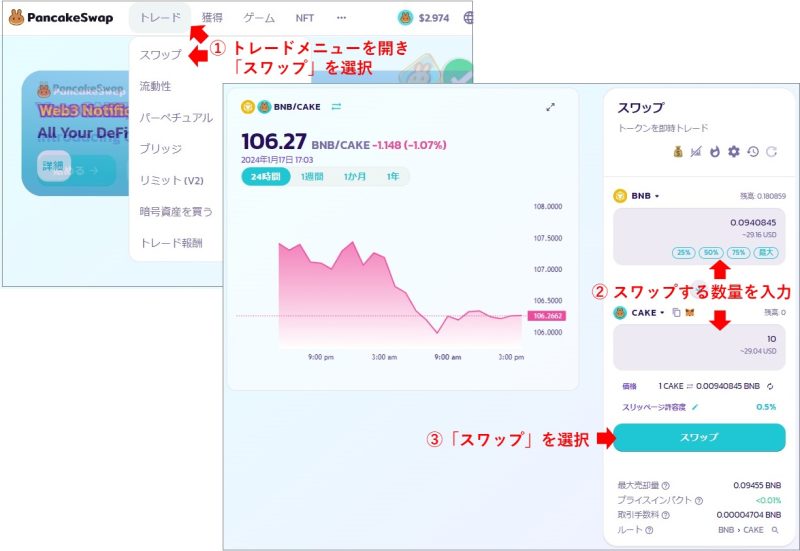Select リミット (V2) from the trade dropdown

[x=171, y=180]
